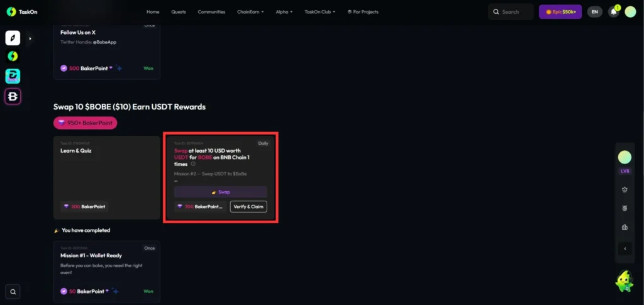This screenshot has height=305, width=644.
Task: Expand the left sidebar arrow
Action: pos(30,38)
